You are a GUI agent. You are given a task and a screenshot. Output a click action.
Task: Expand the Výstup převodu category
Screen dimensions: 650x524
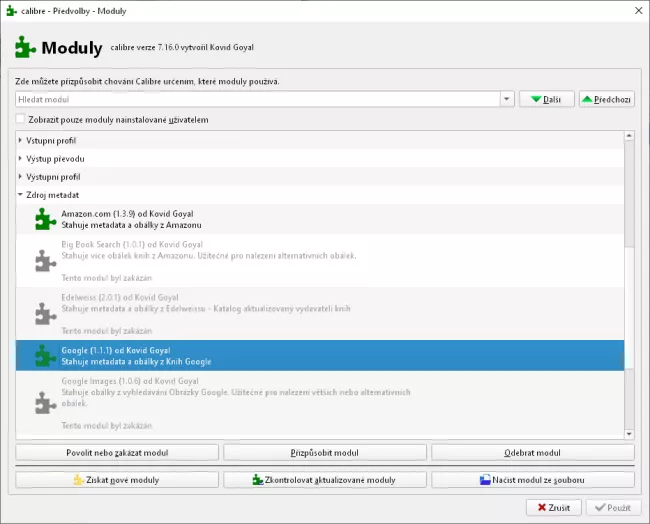pos(20,159)
